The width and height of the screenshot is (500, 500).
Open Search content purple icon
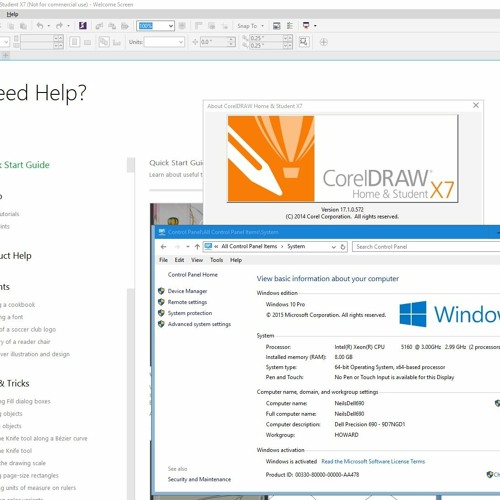(83, 26)
